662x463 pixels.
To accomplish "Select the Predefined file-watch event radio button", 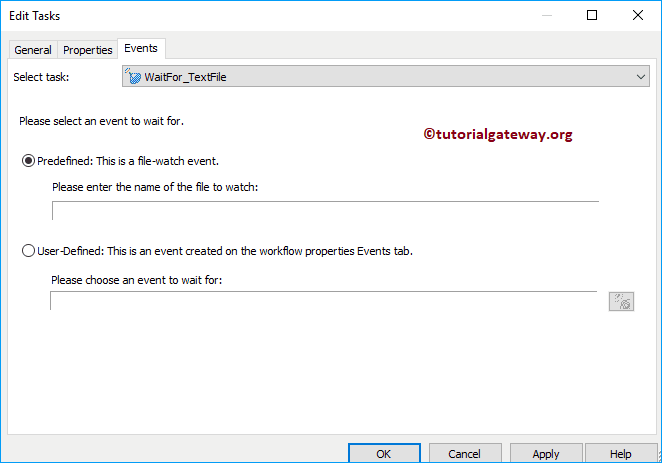I will tap(28, 161).
